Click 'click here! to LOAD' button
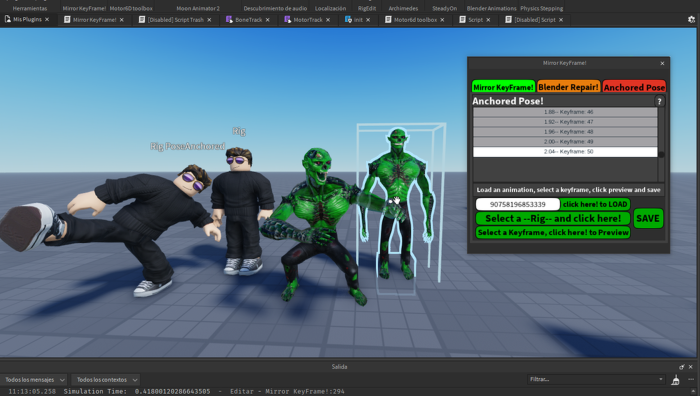 click(595, 204)
